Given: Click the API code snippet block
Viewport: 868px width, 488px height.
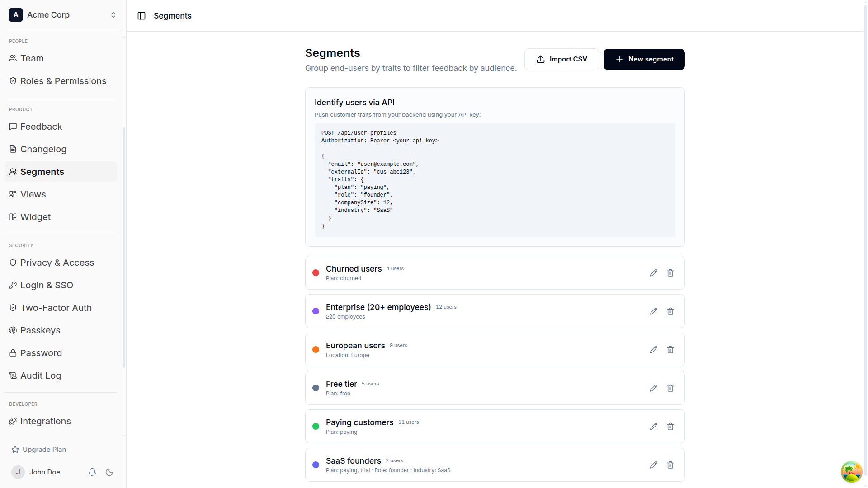Looking at the screenshot, I should pyautogui.click(x=495, y=180).
